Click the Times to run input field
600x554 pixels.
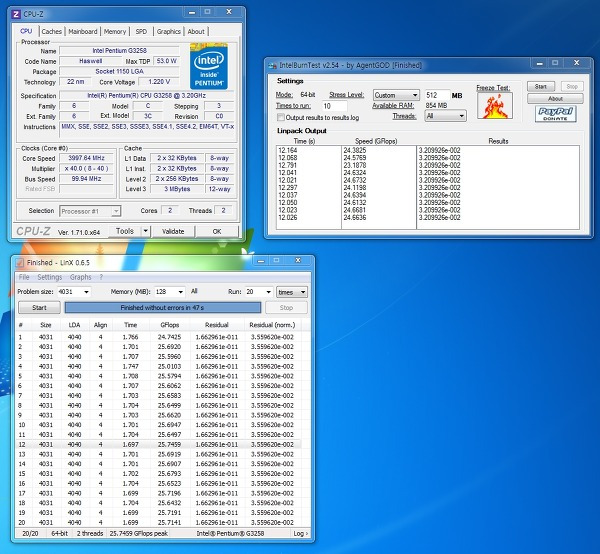(335, 106)
